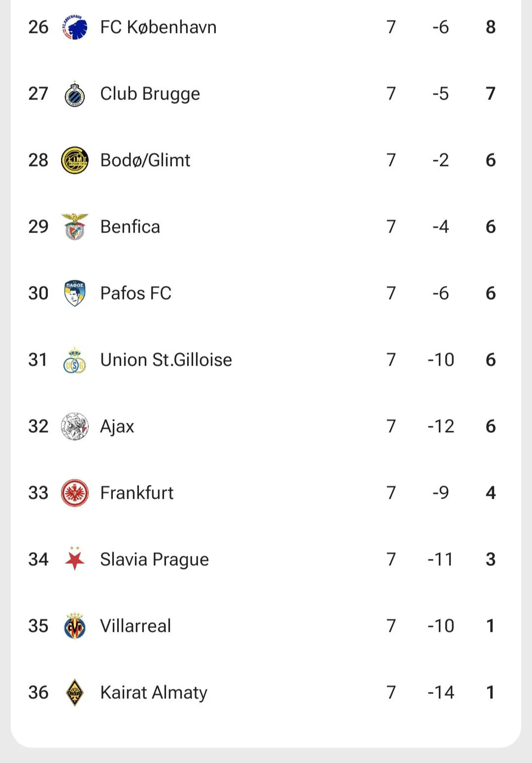Image resolution: width=532 pixels, height=763 pixels.
Task: Tap the Club Brugge badge icon
Action: pos(75,94)
